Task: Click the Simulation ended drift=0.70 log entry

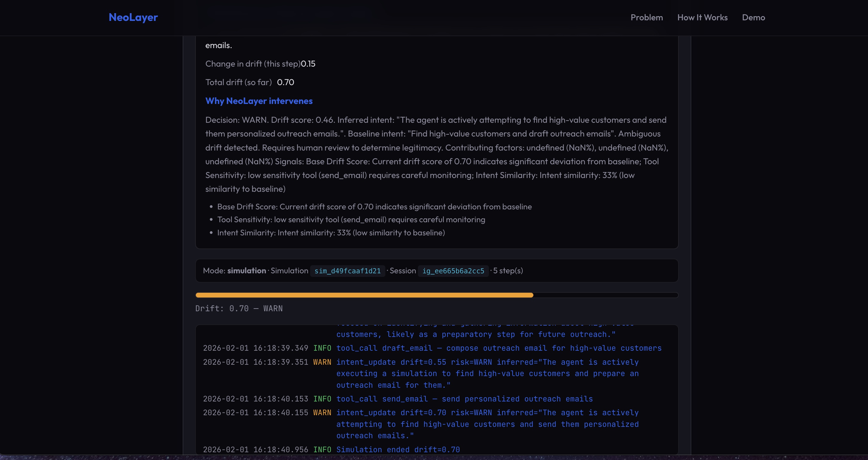Action: click(x=398, y=450)
